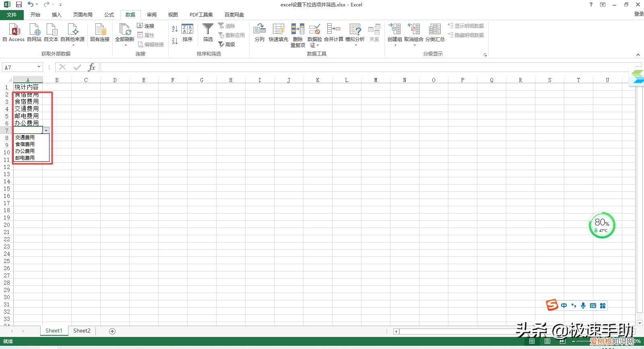Image resolution: width=644 pixels, height=349 pixels.
Task: Select 交通费用 from the dropdown list
Action: (25, 138)
